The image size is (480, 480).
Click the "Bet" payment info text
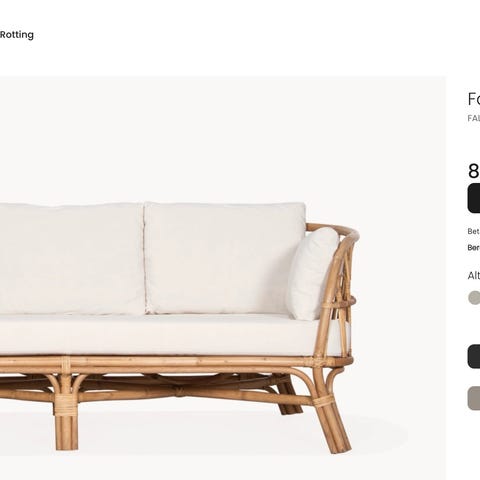point(473,231)
